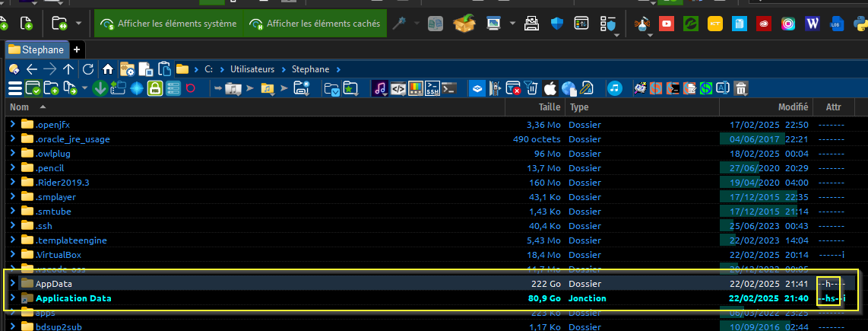Toggle Afficher les éléments cachés
The height and width of the screenshot is (331, 868).
pos(315,24)
